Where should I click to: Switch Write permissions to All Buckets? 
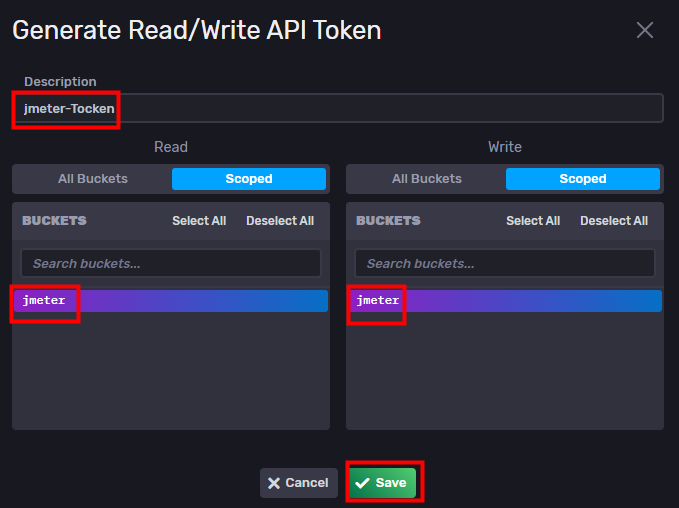tap(427, 179)
